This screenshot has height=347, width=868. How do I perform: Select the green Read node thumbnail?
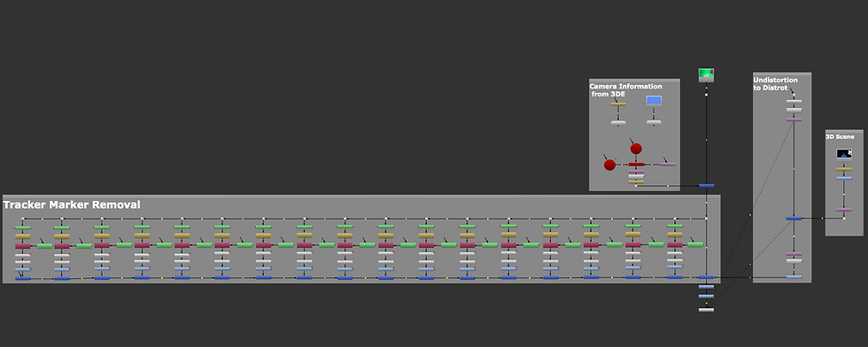coord(706,74)
